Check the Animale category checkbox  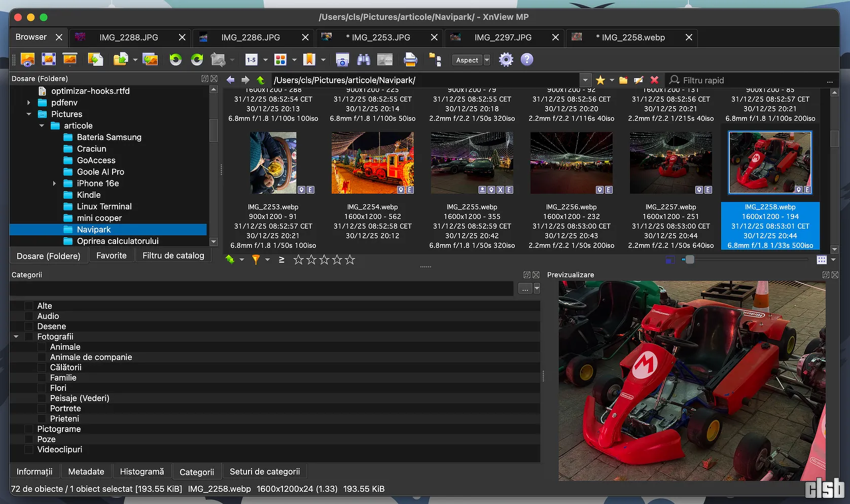42,347
